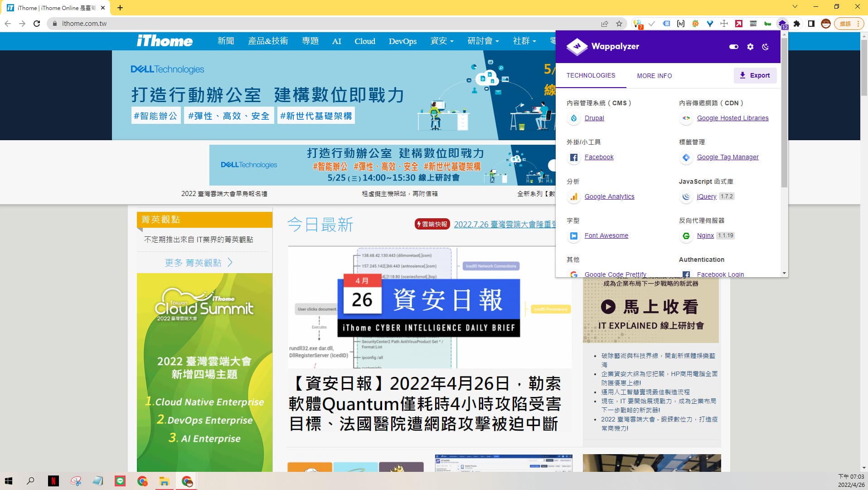Expand the 社群 dropdown menu
The height and width of the screenshot is (490, 868).
524,41
